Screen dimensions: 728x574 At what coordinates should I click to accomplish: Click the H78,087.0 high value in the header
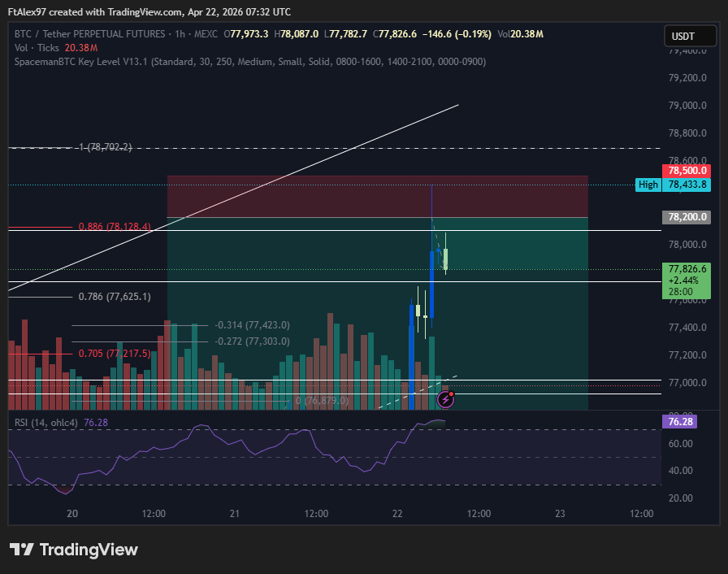297,34
